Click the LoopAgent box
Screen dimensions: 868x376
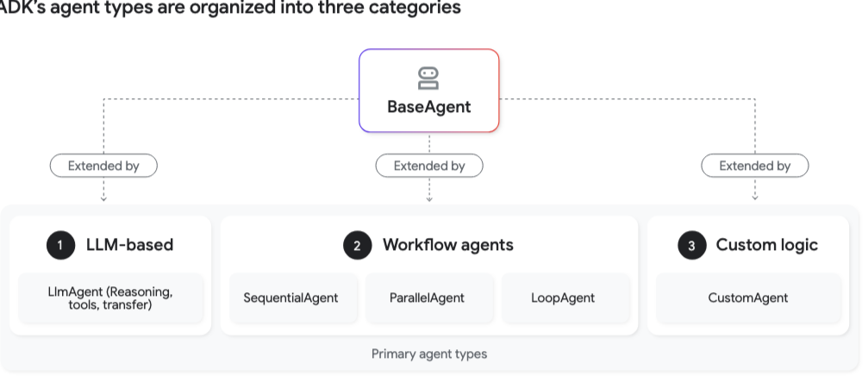pyautogui.click(x=563, y=298)
